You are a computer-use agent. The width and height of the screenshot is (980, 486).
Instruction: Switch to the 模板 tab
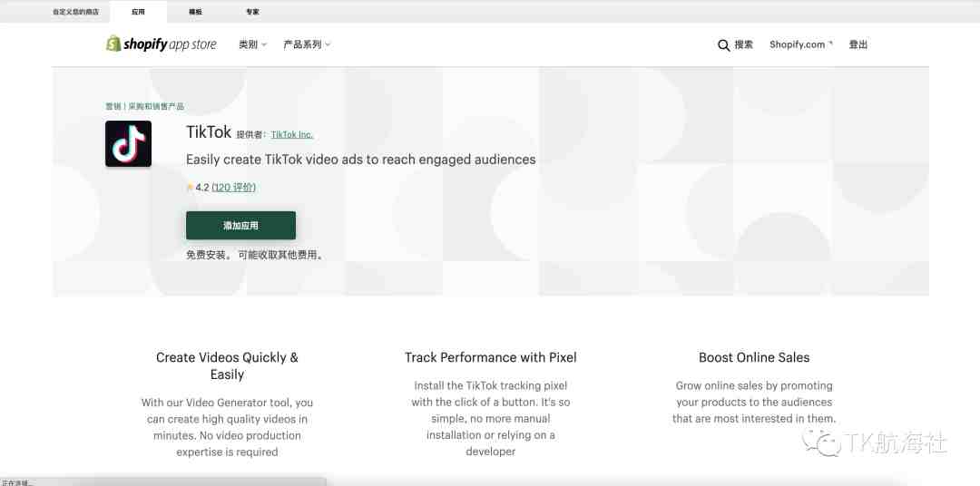(196, 12)
